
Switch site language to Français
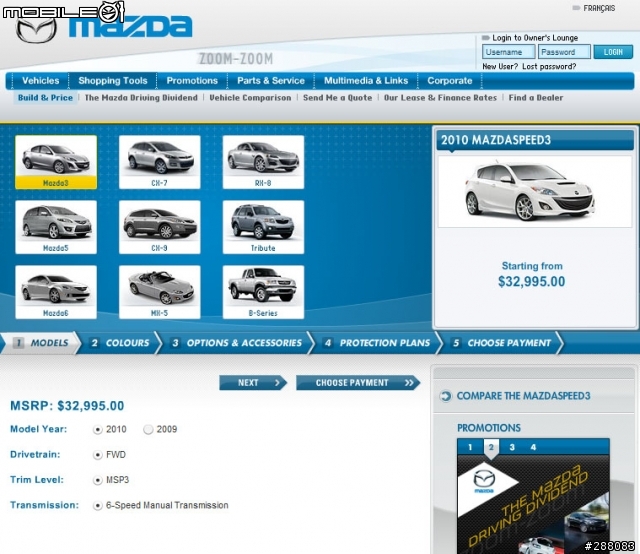click(599, 8)
